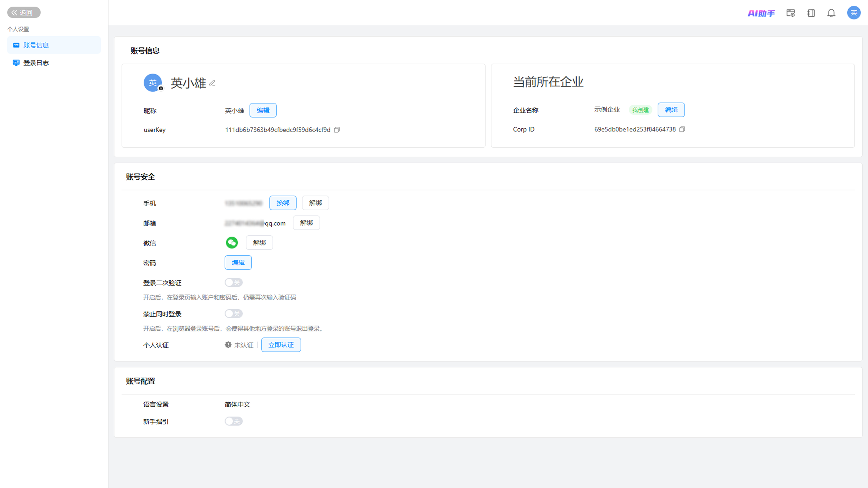Image resolution: width=868 pixels, height=488 pixels.
Task: Click the Corp ID text 69e5db0be1ed253f84664738
Action: click(635, 129)
